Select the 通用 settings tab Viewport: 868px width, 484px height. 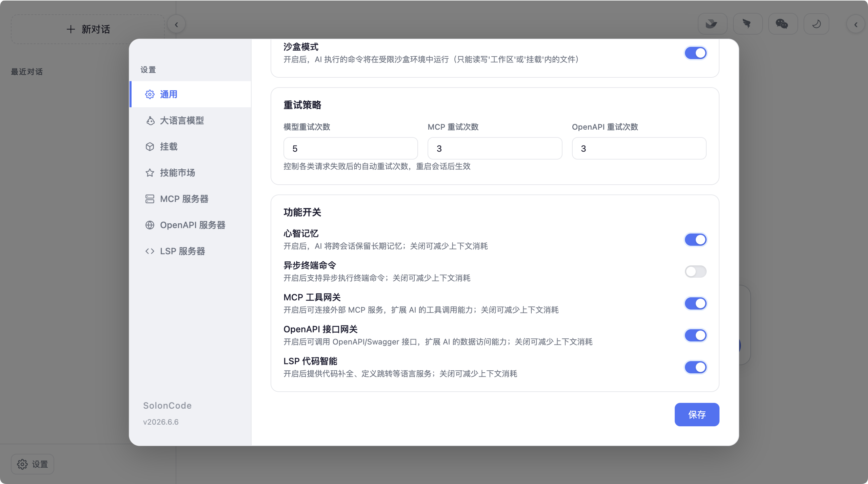pyautogui.click(x=190, y=94)
